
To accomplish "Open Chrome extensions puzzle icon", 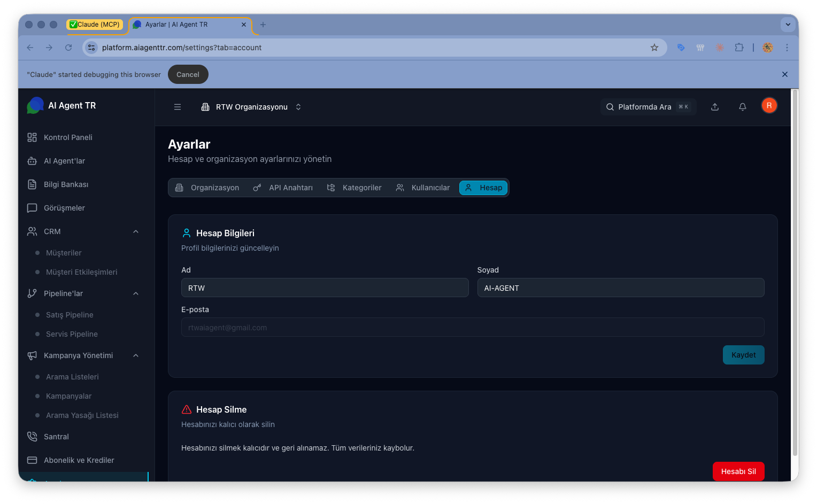I will [x=739, y=48].
